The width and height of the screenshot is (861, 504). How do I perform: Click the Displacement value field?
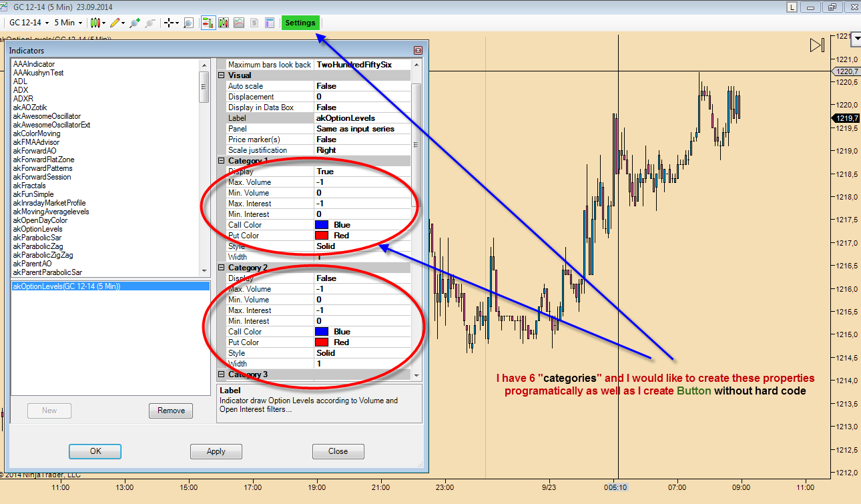[362, 97]
